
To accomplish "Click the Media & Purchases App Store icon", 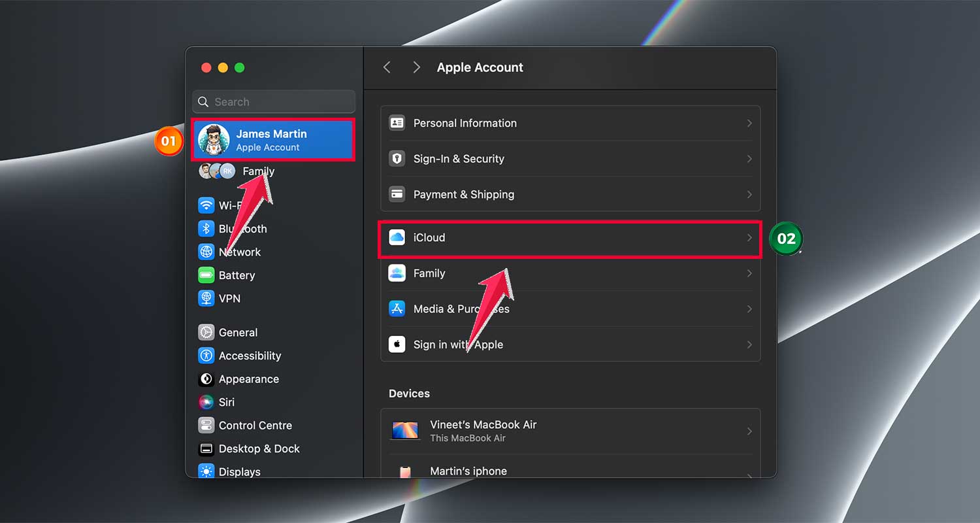I will pyautogui.click(x=397, y=309).
